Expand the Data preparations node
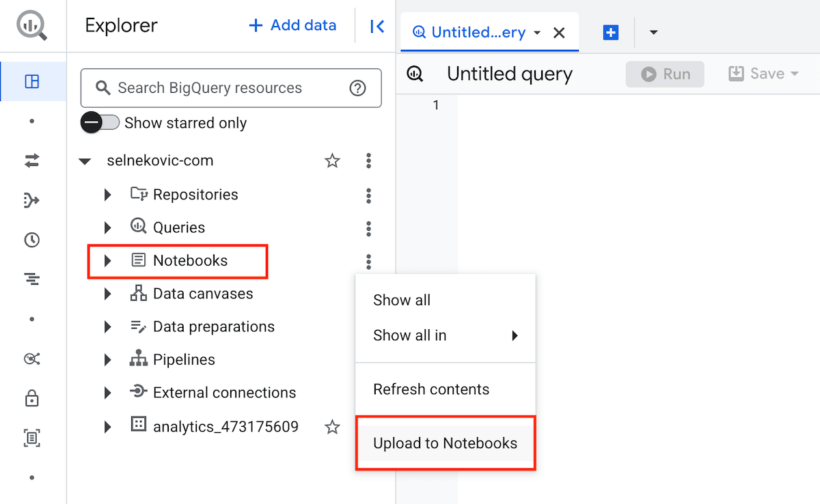This screenshot has width=820, height=504. [108, 327]
